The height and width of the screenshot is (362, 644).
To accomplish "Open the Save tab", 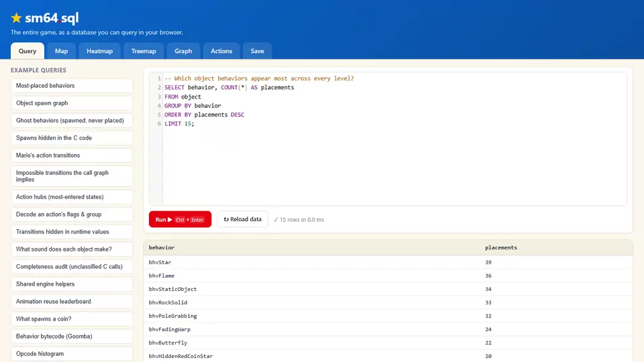I will (x=257, y=51).
